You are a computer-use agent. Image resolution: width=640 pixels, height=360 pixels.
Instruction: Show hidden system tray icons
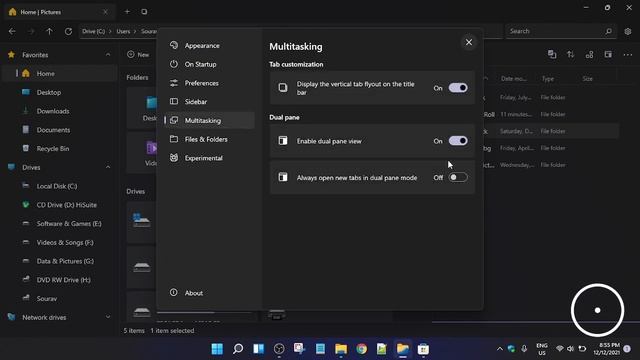point(500,349)
